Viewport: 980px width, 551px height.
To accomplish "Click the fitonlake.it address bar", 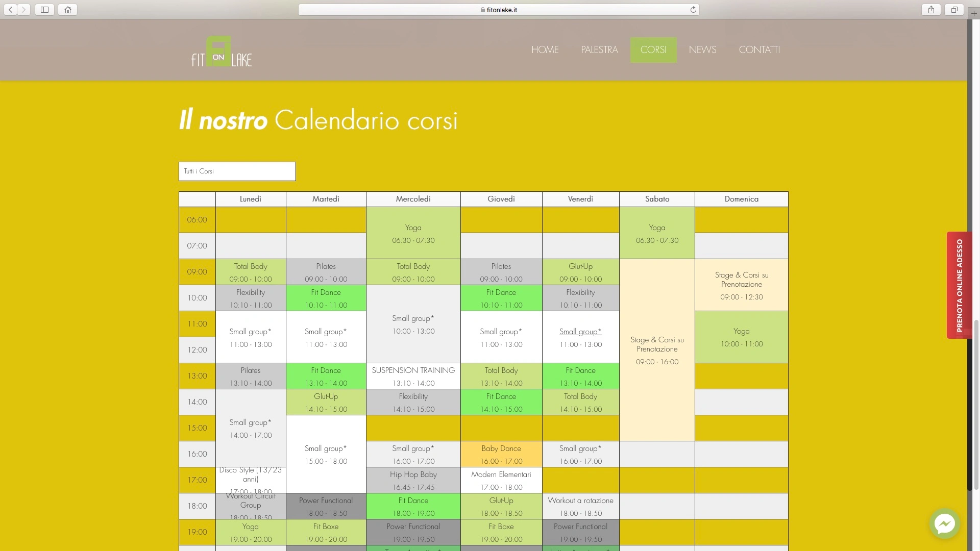I will [x=499, y=10].
